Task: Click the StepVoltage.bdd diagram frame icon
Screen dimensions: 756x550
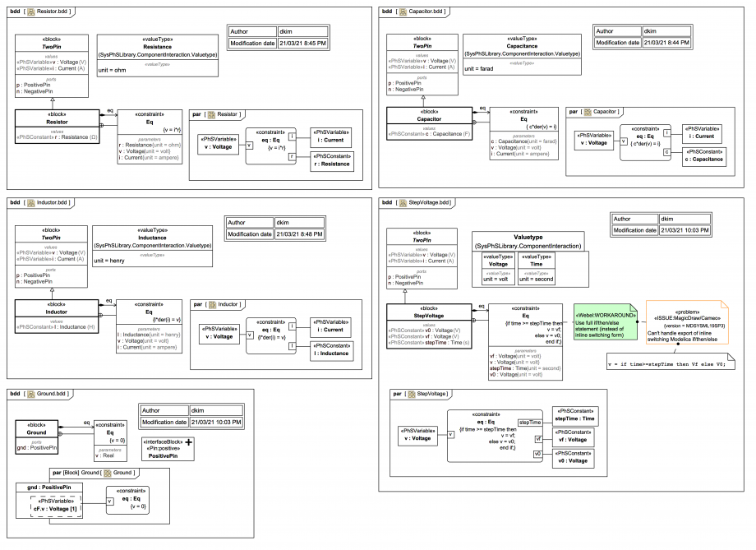Action: [402, 202]
